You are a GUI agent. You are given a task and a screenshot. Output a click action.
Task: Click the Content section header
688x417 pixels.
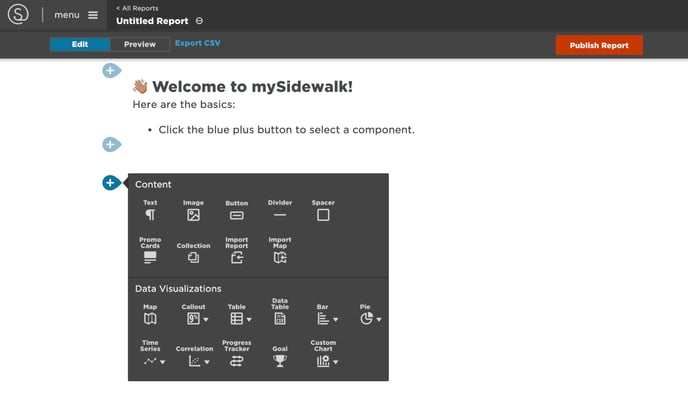coord(153,184)
